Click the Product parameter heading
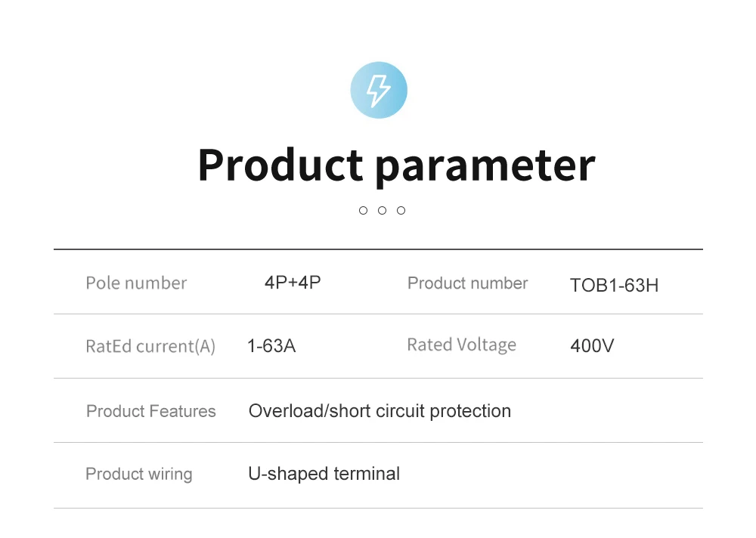 point(396,166)
